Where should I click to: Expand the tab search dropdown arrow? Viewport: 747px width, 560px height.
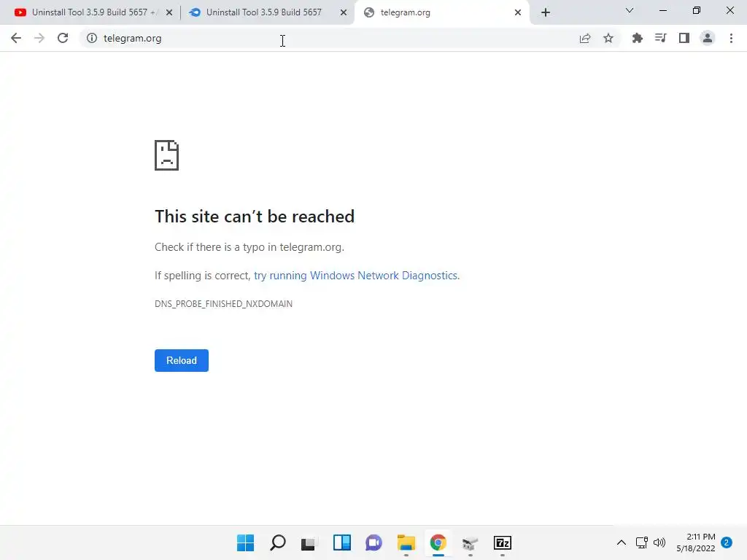click(x=630, y=10)
